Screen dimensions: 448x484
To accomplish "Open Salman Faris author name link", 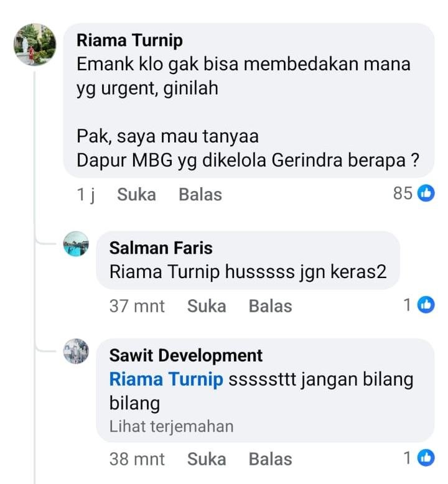I will point(161,248).
